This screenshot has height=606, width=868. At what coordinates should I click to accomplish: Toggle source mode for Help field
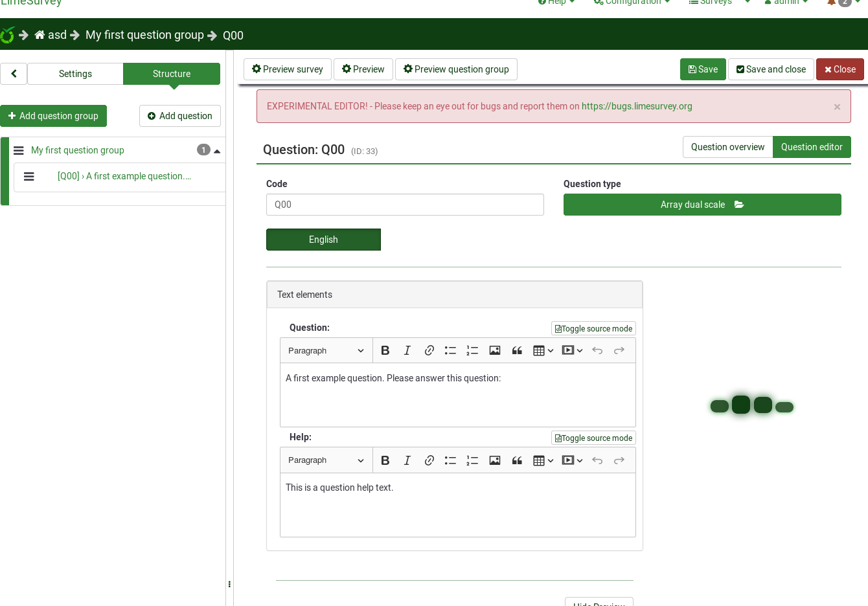tap(593, 438)
